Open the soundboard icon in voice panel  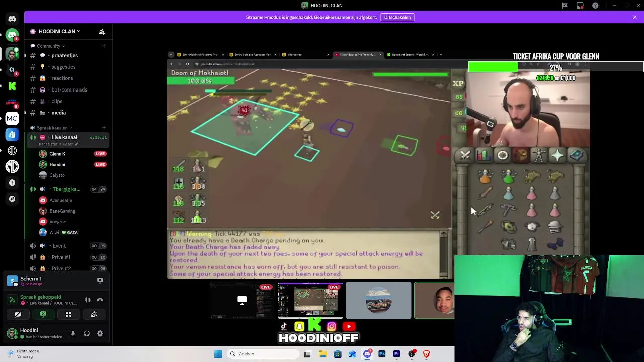94,314
